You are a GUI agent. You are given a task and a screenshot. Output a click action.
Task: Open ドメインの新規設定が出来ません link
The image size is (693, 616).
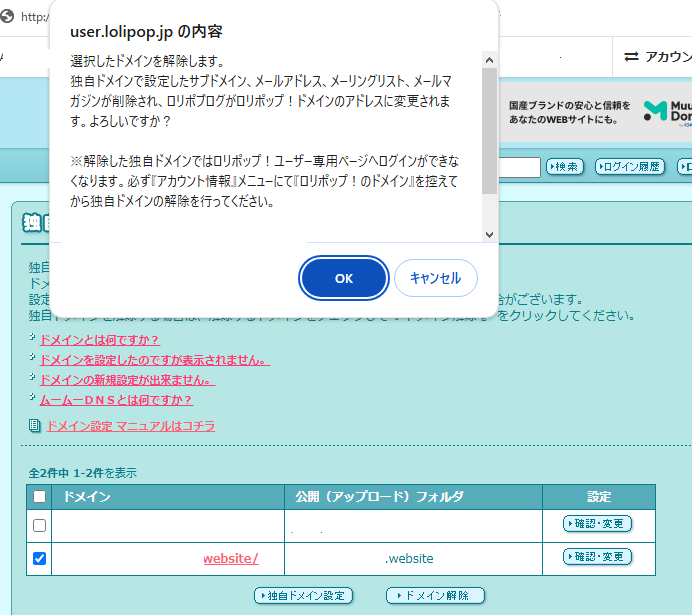click(126, 380)
